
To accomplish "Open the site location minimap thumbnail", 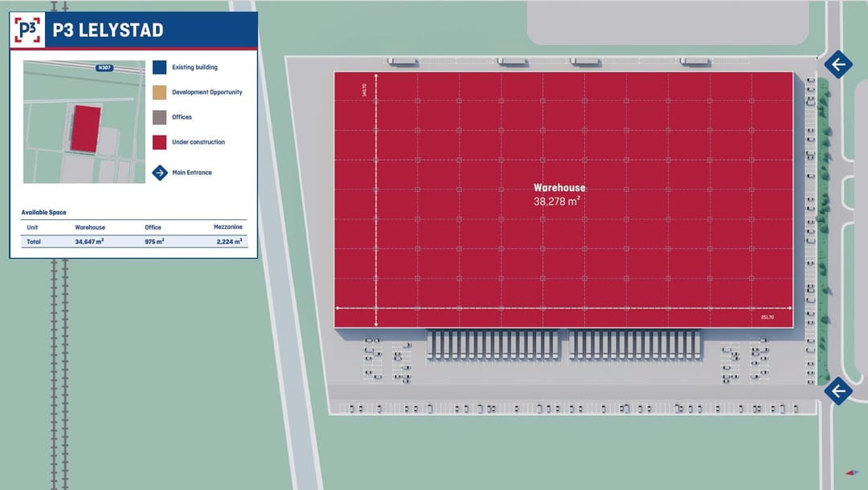I will (x=84, y=121).
